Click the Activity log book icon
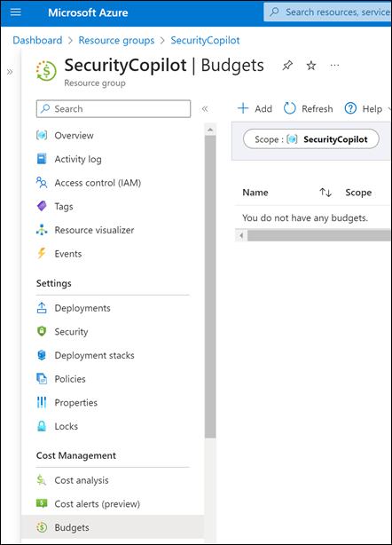 [x=42, y=159]
